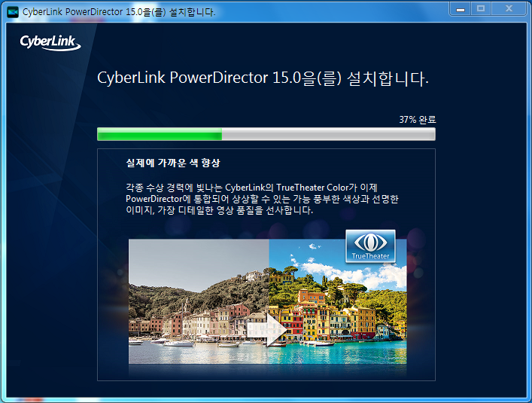Maximize the installer window
The width and height of the screenshot is (532, 403).
click(480, 9)
